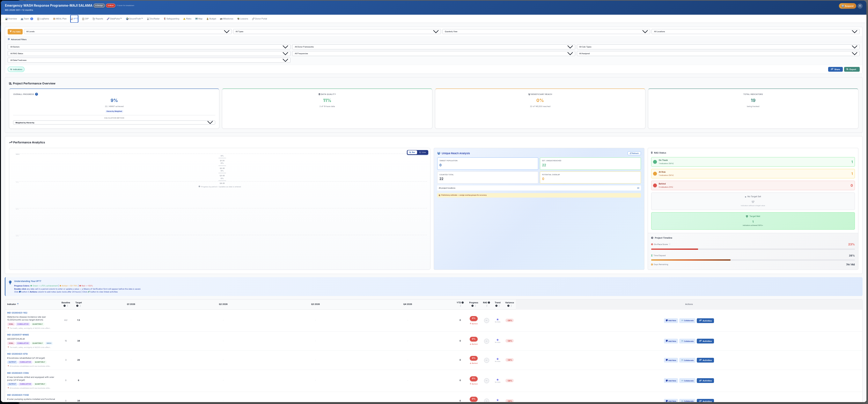This screenshot has width=868, height=404.
Task: Switch to the Logframe tab
Action: click(43, 19)
